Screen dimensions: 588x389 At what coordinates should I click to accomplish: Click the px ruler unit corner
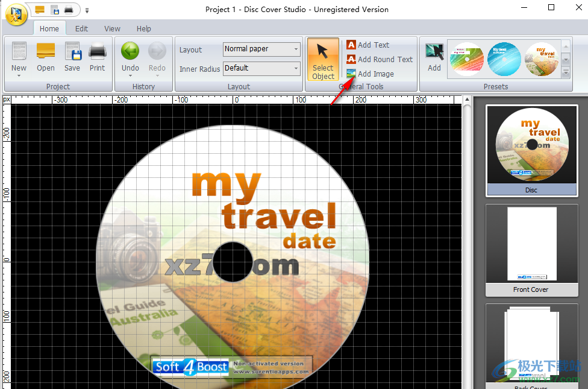[7, 100]
